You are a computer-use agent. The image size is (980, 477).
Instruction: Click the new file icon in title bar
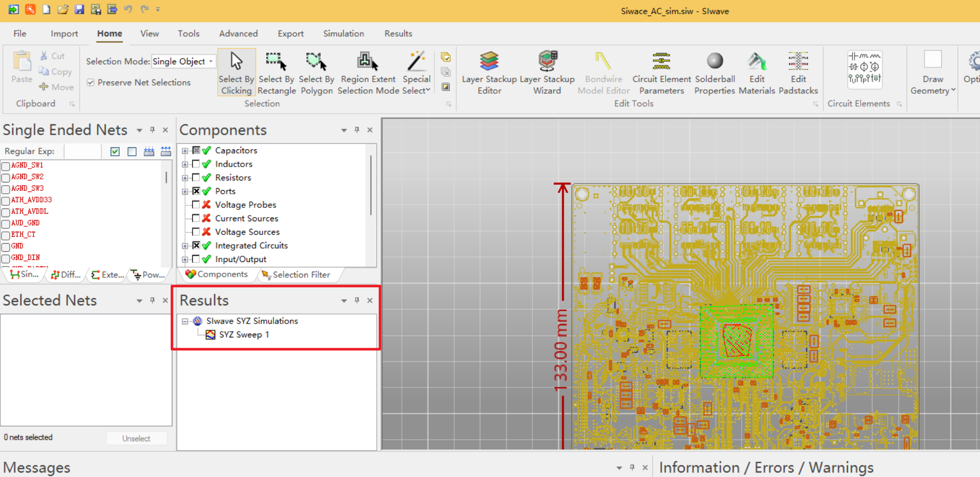click(46, 9)
